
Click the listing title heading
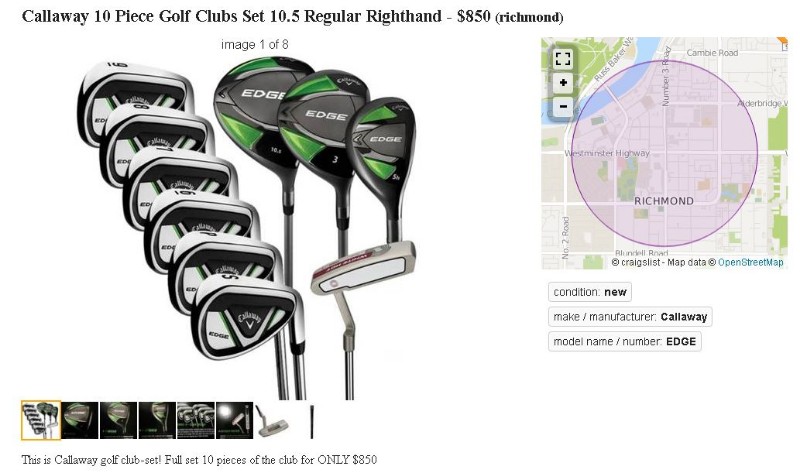(292, 16)
